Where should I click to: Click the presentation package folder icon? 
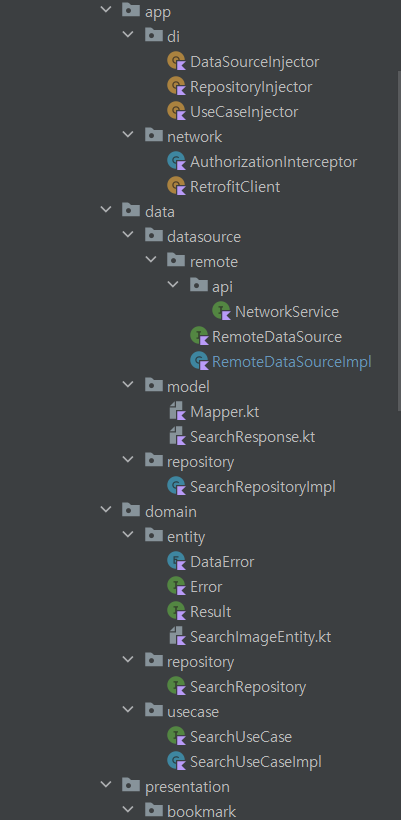pos(131,786)
